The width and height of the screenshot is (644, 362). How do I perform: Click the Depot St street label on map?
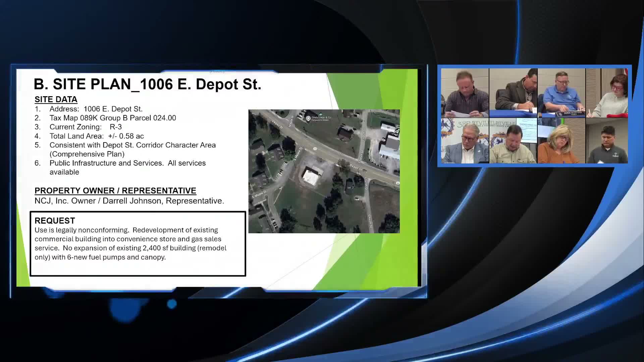(x=277, y=125)
